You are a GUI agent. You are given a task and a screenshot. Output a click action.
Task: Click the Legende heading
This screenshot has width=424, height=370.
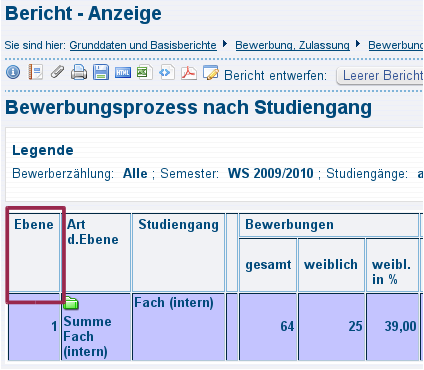[43, 150]
